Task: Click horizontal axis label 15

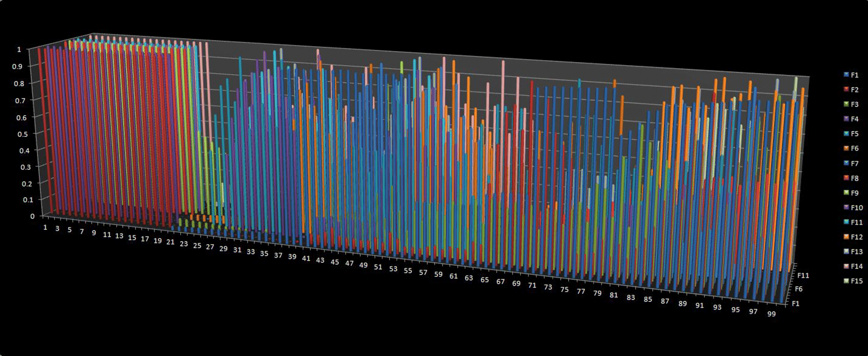Action: point(132,238)
